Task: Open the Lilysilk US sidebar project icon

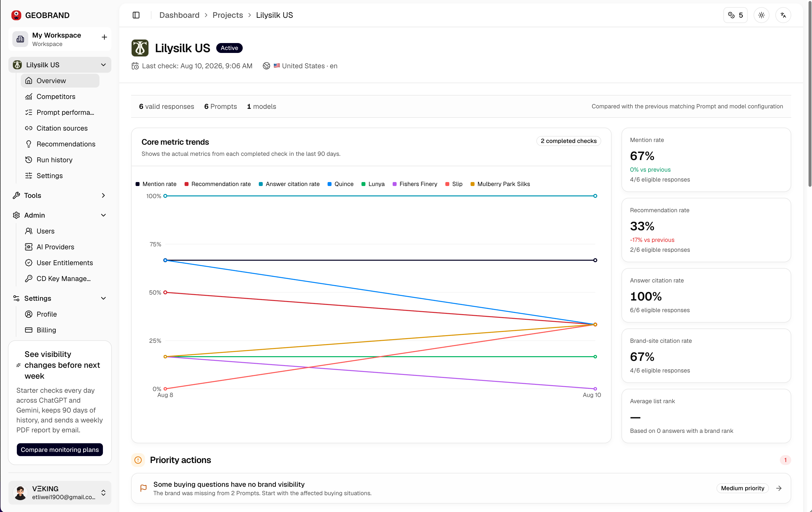Action: point(17,65)
